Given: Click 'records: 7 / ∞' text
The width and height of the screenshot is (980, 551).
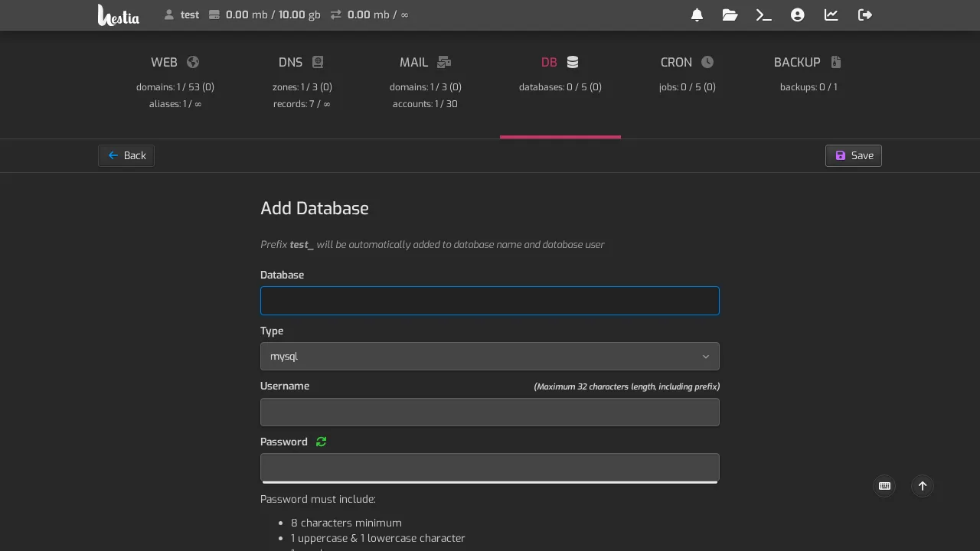Looking at the screenshot, I should click(x=302, y=104).
